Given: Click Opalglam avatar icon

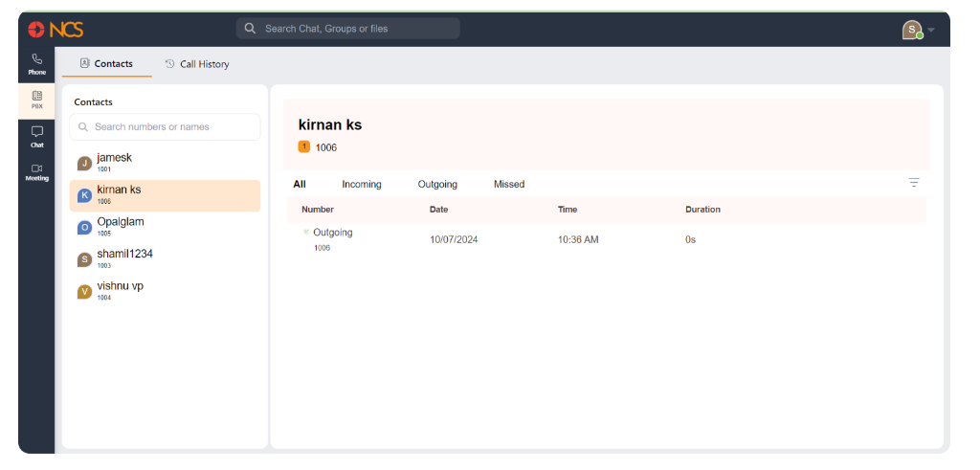Looking at the screenshot, I should tap(84, 227).
